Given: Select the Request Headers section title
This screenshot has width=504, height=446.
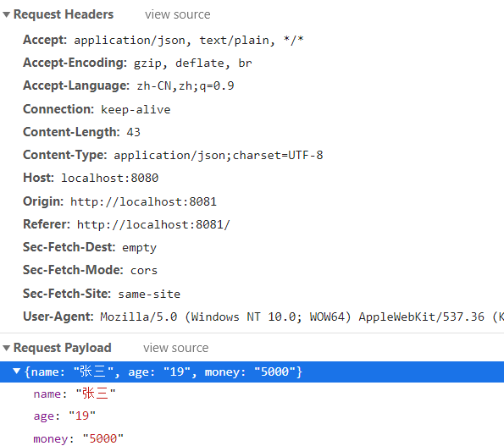Looking at the screenshot, I should (64, 14).
